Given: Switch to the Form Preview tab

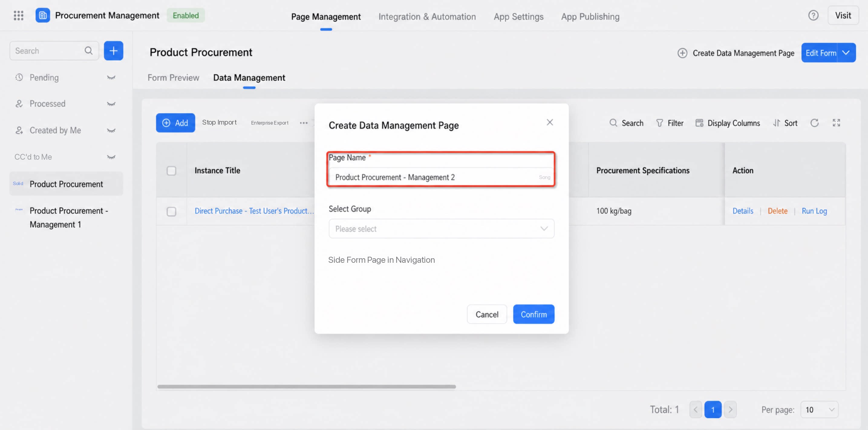Looking at the screenshot, I should [x=173, y=78].
